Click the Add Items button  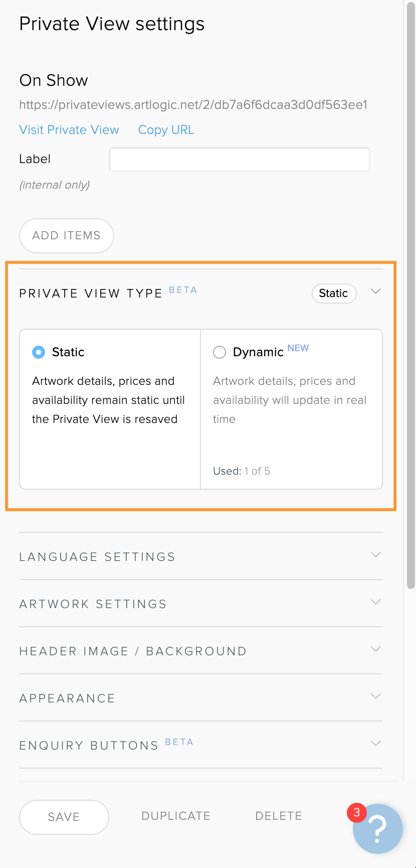point(67,236)
